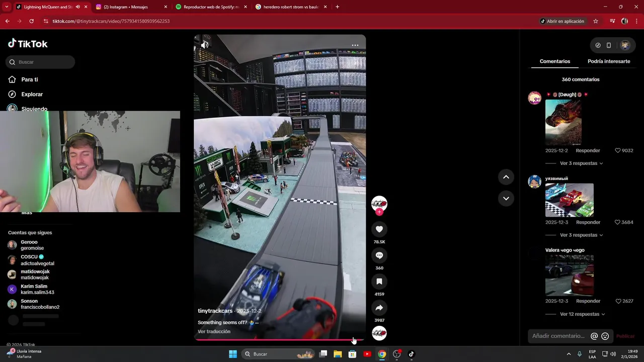Click the browser address bar URL
The width and height of the screenshot is (644, 362).
pos(111,21)
